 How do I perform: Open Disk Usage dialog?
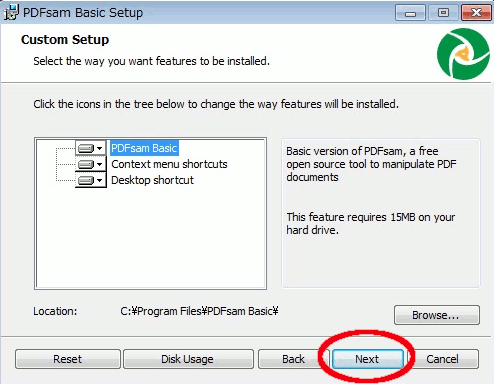(x=188, y=359)
